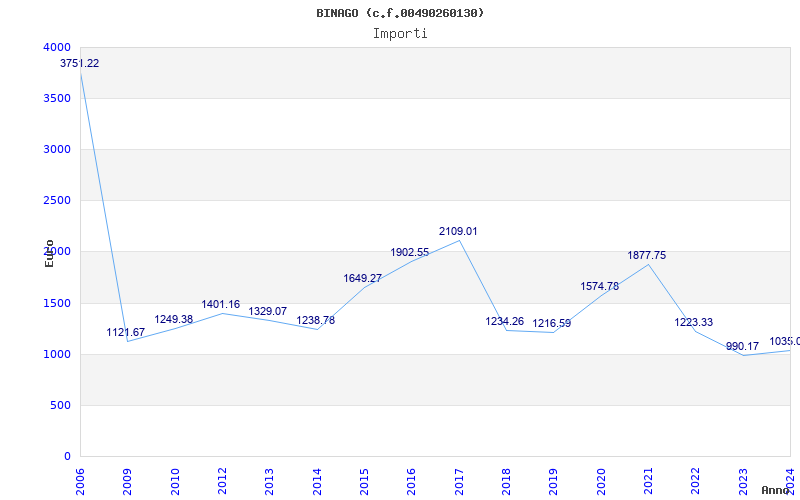
Task: Click the y-axis tick label 3500
Action: (x=57, y=98)
